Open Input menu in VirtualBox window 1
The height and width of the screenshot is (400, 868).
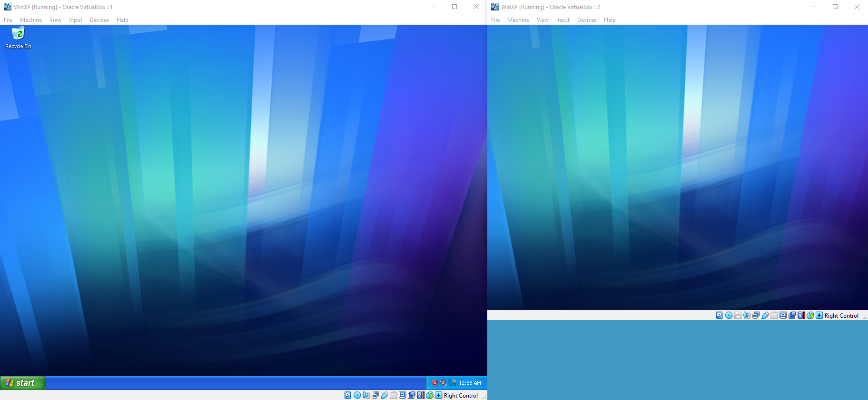(75, 20)
